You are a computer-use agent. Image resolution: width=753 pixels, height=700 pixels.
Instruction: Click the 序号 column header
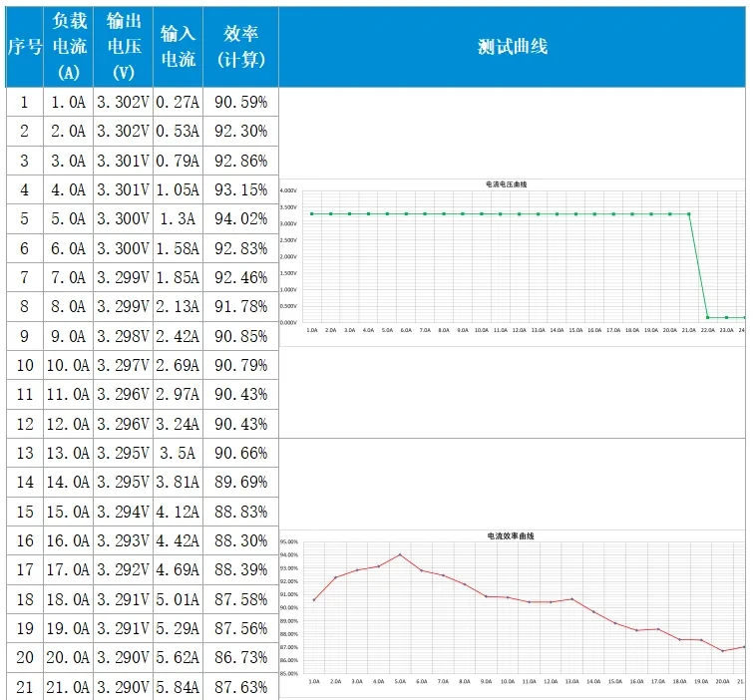[x=24, y=47]
